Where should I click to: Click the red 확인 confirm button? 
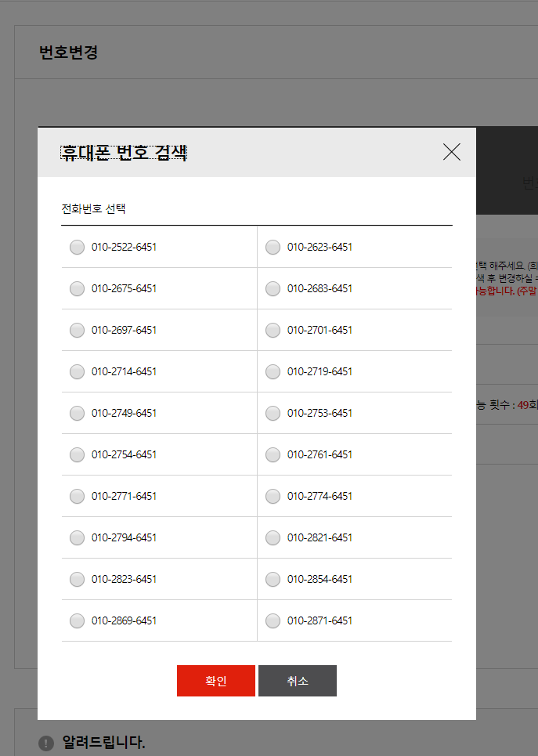tap(216, 681)
